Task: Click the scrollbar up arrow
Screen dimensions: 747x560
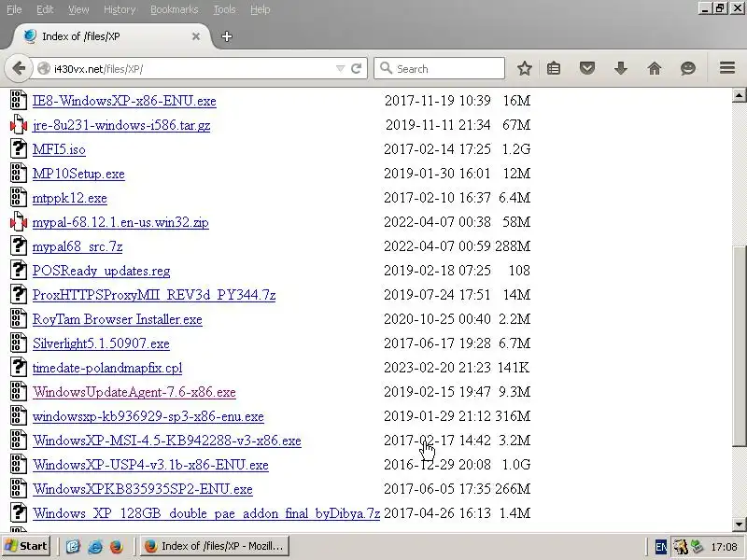Action: [739, 95]
